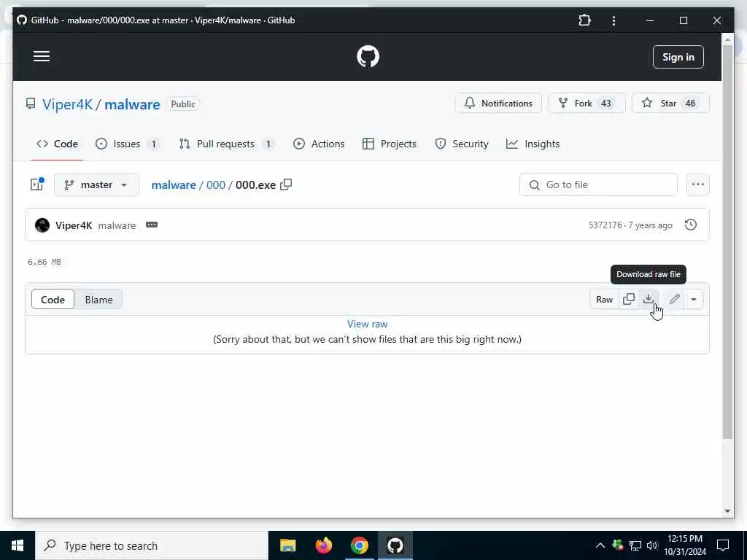
Task: Click Viper4K commit author name
Action: tap(74, 225)
